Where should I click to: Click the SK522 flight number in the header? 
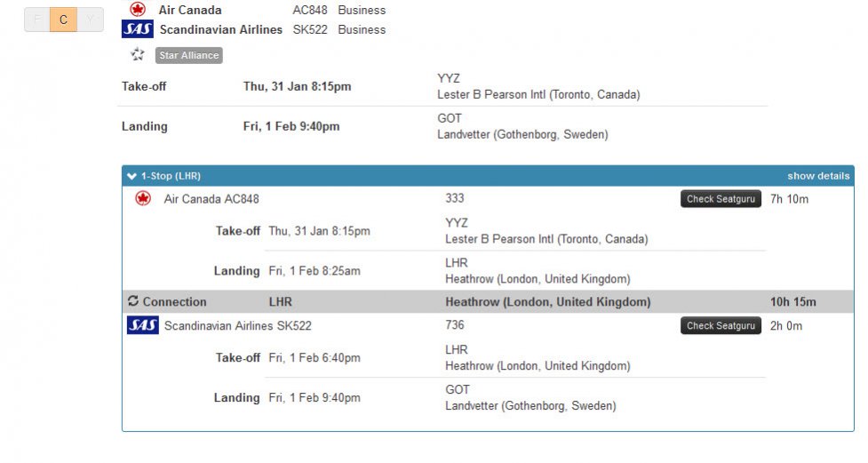[x=310, y=29]
